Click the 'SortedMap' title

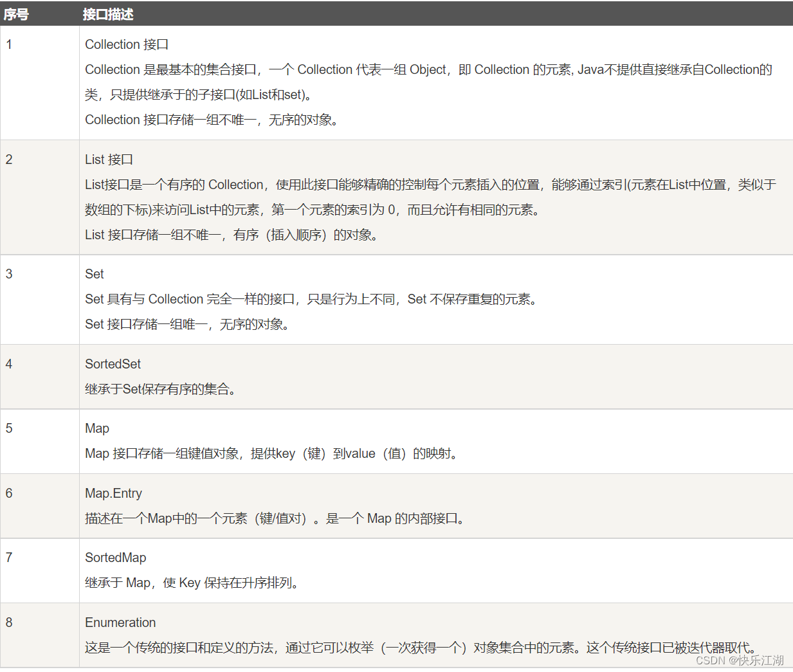coord(116,558)
